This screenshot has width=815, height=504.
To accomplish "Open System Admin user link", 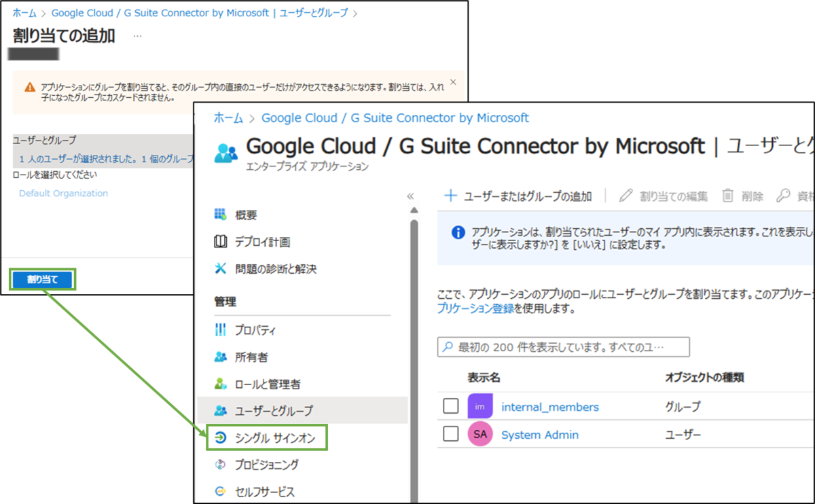I will tap(540, 435).
